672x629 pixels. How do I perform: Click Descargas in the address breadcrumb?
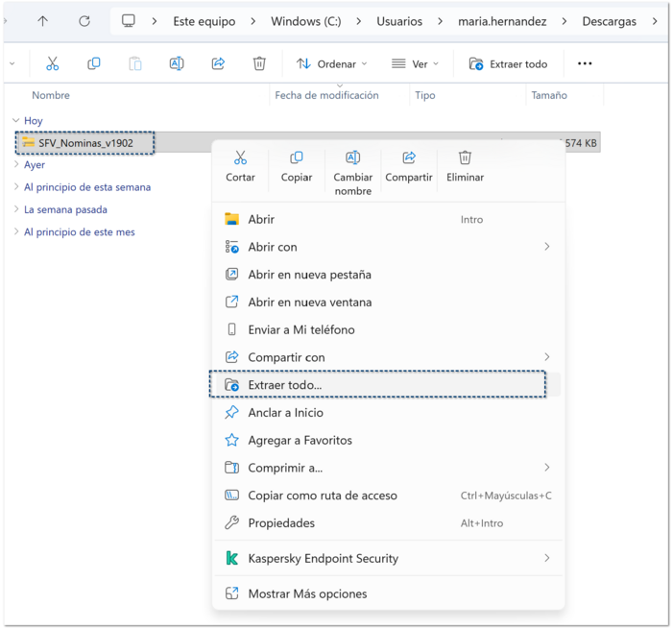(609, 21)
